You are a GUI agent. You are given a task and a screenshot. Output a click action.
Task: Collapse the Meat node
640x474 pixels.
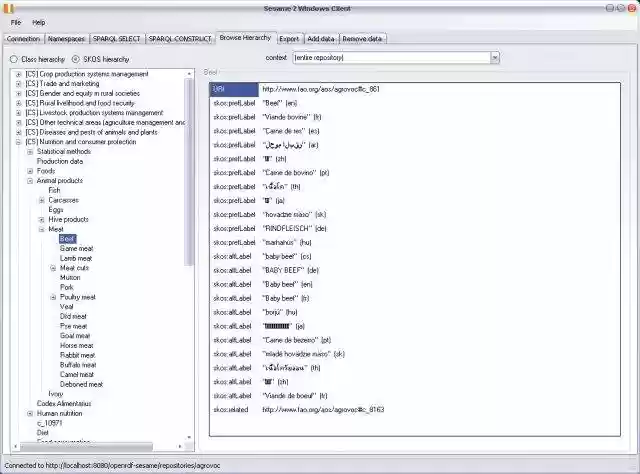(x=41, y=229)
